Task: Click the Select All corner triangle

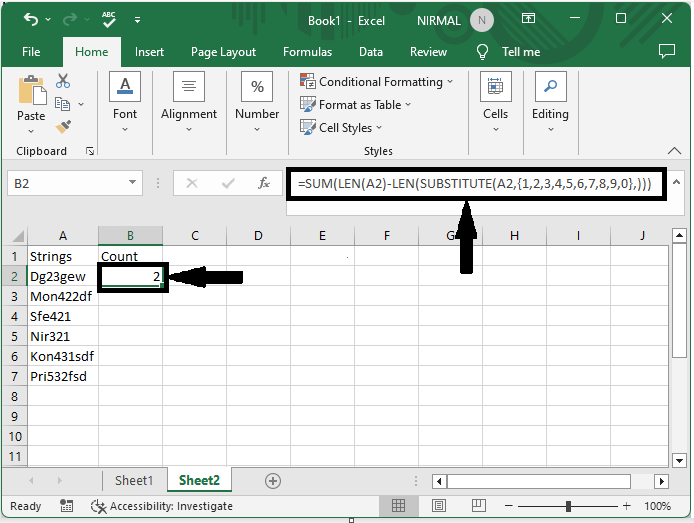Action: tap(18, 236)
